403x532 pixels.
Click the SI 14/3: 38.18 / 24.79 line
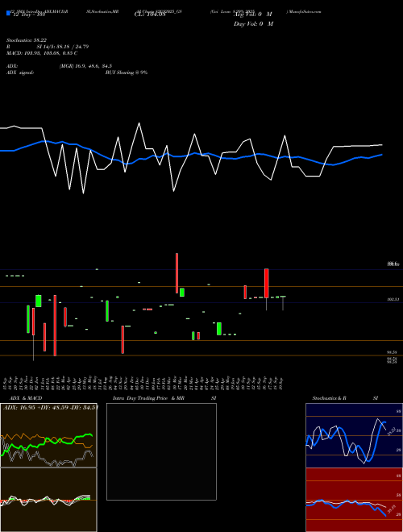click(63, 47)
